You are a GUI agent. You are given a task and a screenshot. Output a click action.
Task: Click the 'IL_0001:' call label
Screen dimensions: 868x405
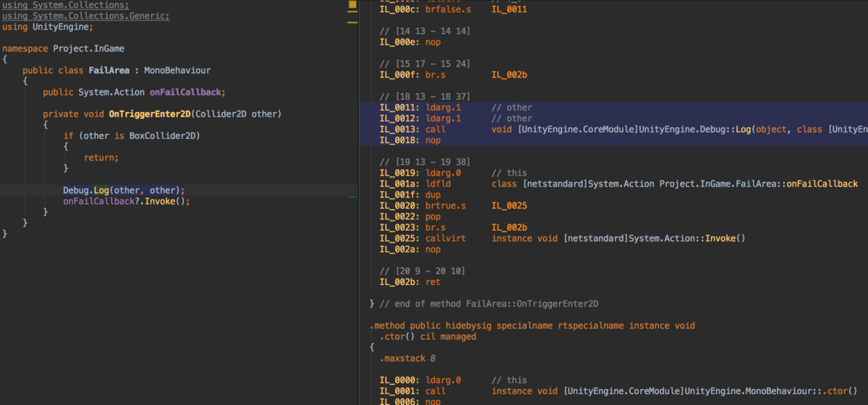[400, 391]
